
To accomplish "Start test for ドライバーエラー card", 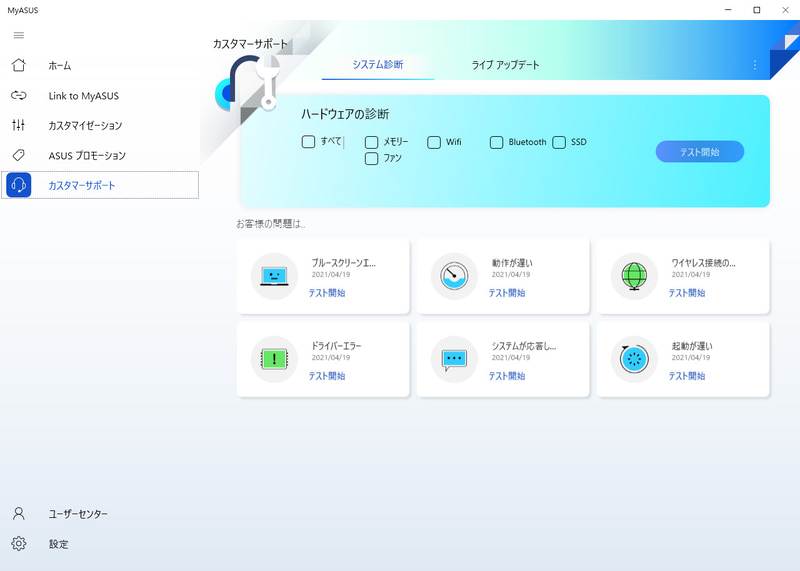I will tap(327, 376).
